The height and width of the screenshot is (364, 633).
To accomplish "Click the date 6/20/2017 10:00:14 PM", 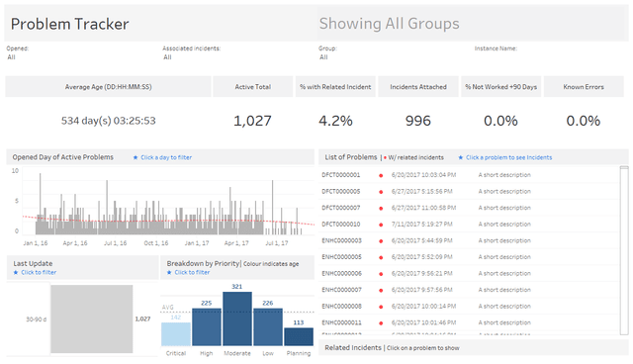I will click(x=423, y=307).
